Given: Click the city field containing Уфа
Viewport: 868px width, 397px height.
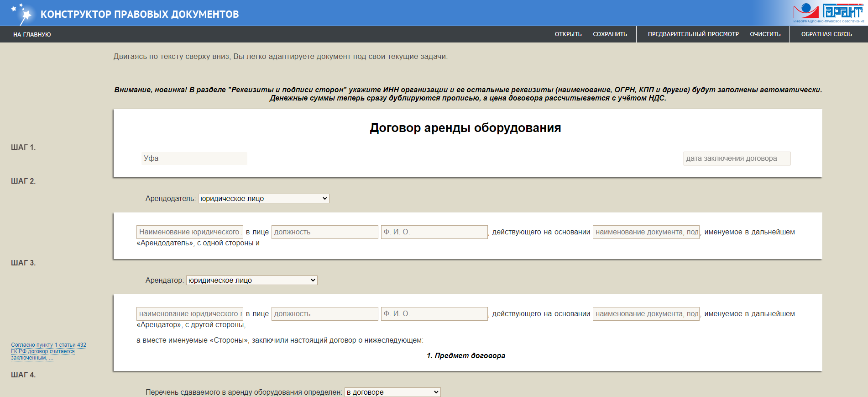Looking at the screenshot, I should (194, 159).
